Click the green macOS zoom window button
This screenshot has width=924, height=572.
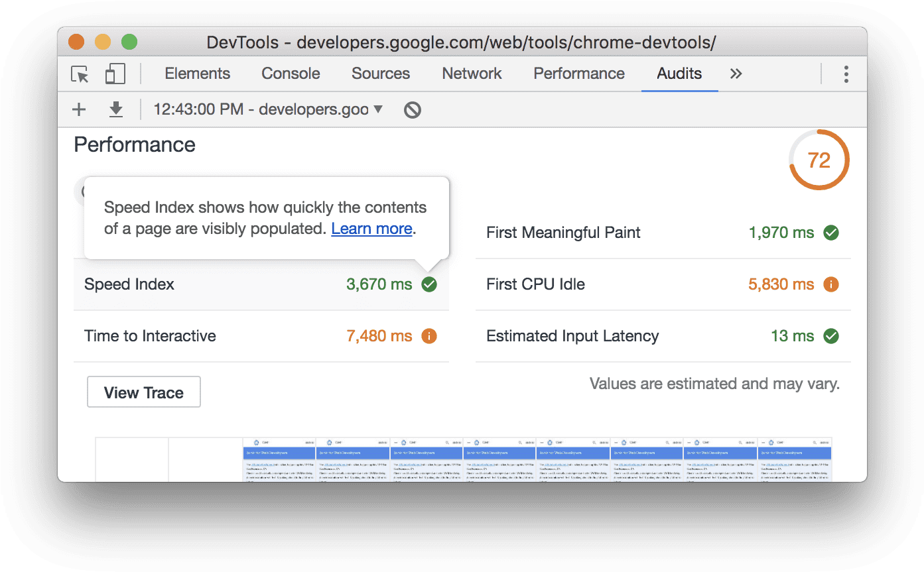(x=129, y=42)
